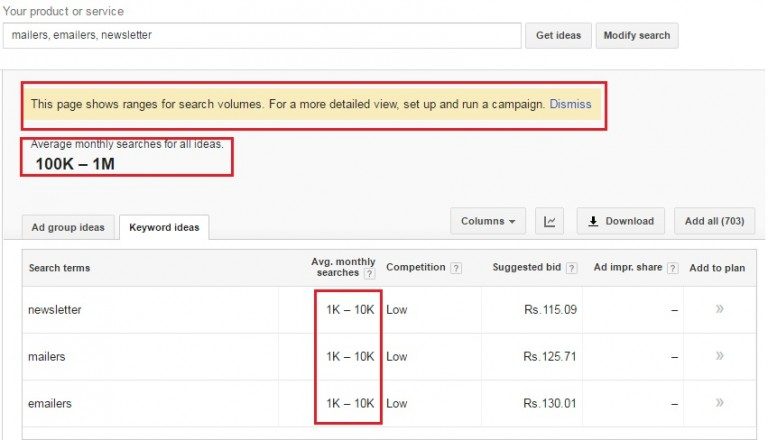Click the Rs.130.01 suggested bid value
The width and height of the screenshot is (768, 440).
point(550,404)
